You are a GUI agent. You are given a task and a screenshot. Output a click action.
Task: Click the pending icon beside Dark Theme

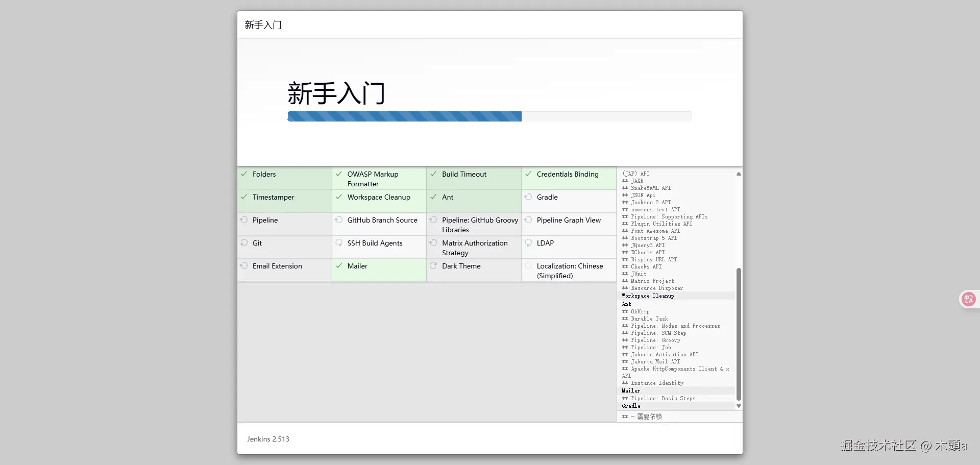click(433, 266)
